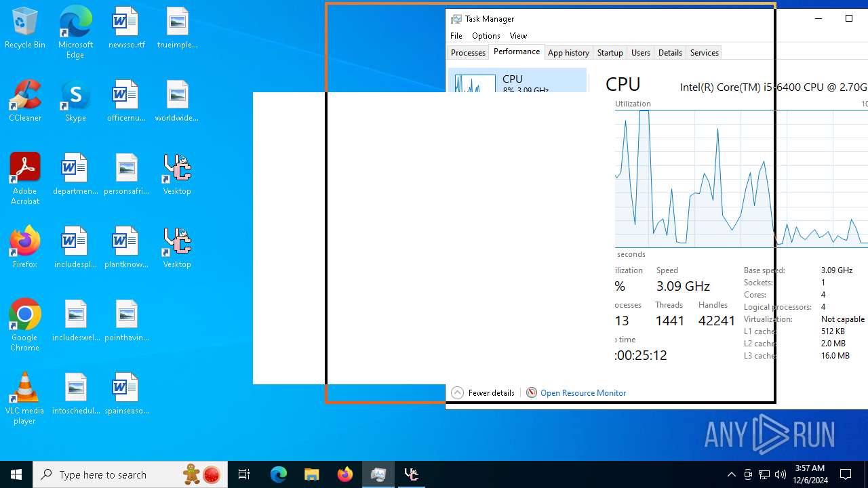The width and height of the screenshot is (868, 488).
Task: Click the CPU utilization graph
Action: coord(741,178)
